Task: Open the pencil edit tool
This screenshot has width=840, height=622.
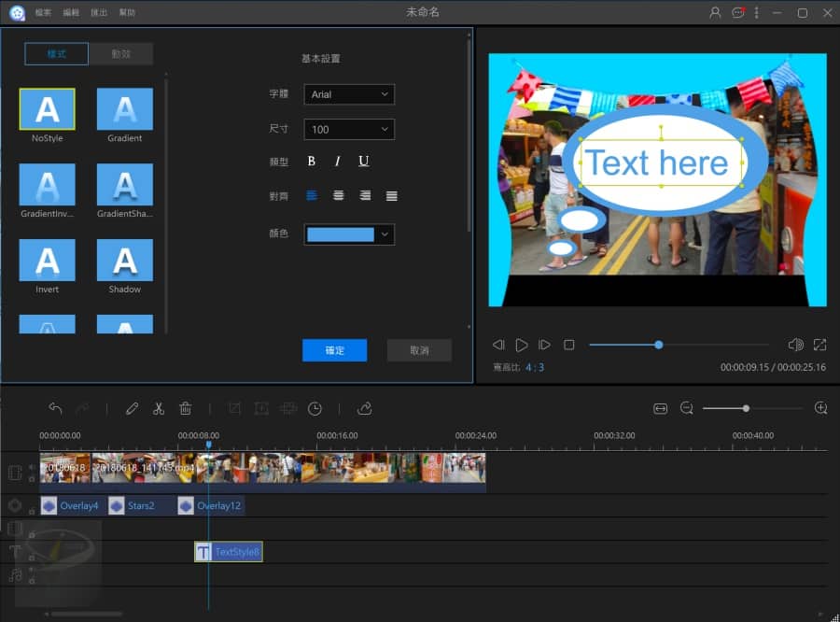Action: coord(132,408)
